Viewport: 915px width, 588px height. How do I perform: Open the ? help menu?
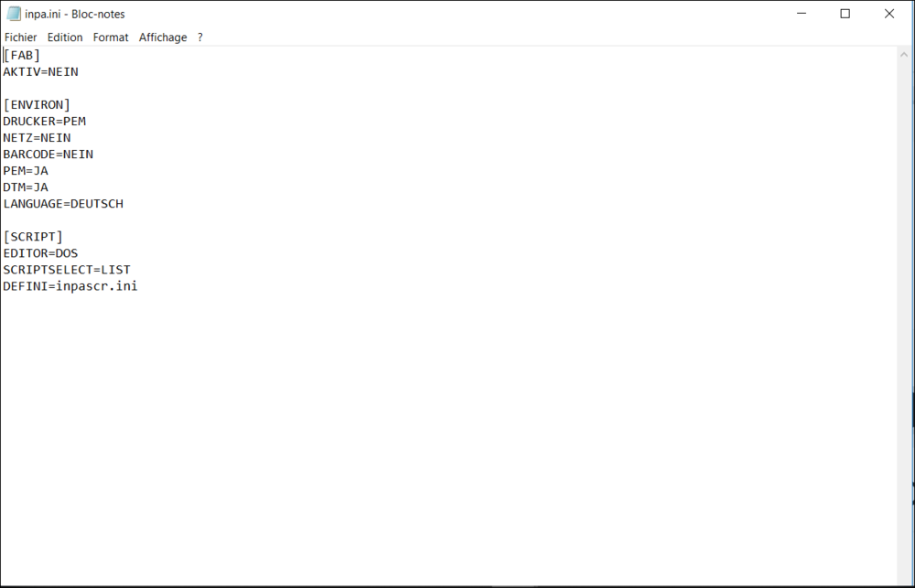[x=200, y=37]
